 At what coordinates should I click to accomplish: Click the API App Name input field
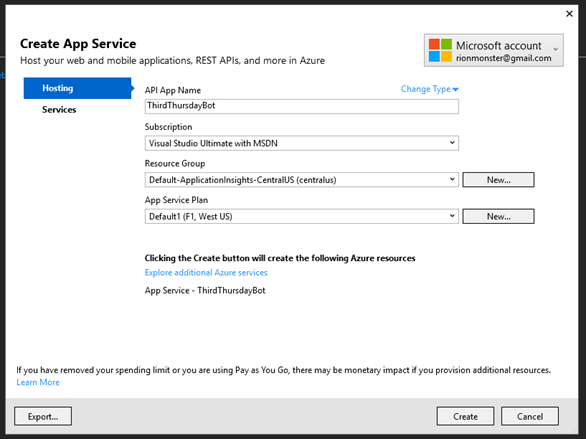click(302, 106)
